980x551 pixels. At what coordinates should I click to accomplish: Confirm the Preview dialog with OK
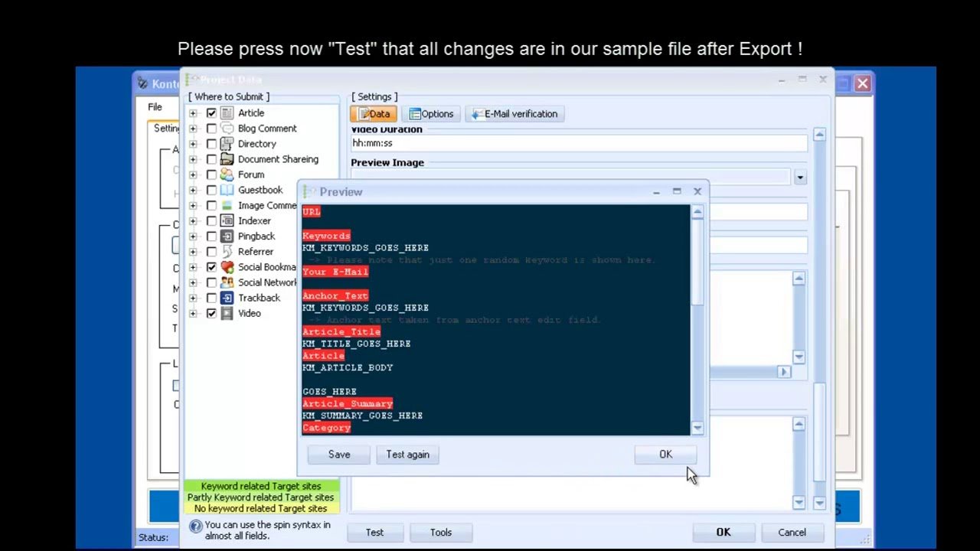pos(666,455)
